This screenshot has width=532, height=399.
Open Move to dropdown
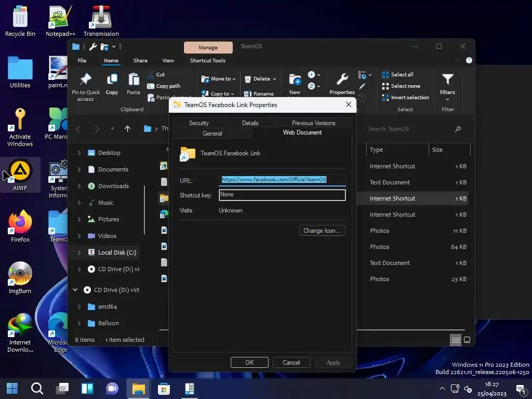coord(219,79)
